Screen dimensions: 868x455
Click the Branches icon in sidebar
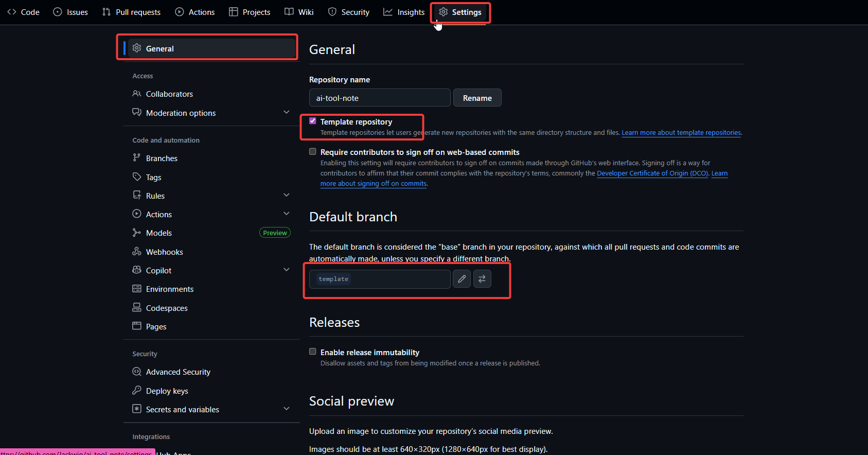coord(137,158)
